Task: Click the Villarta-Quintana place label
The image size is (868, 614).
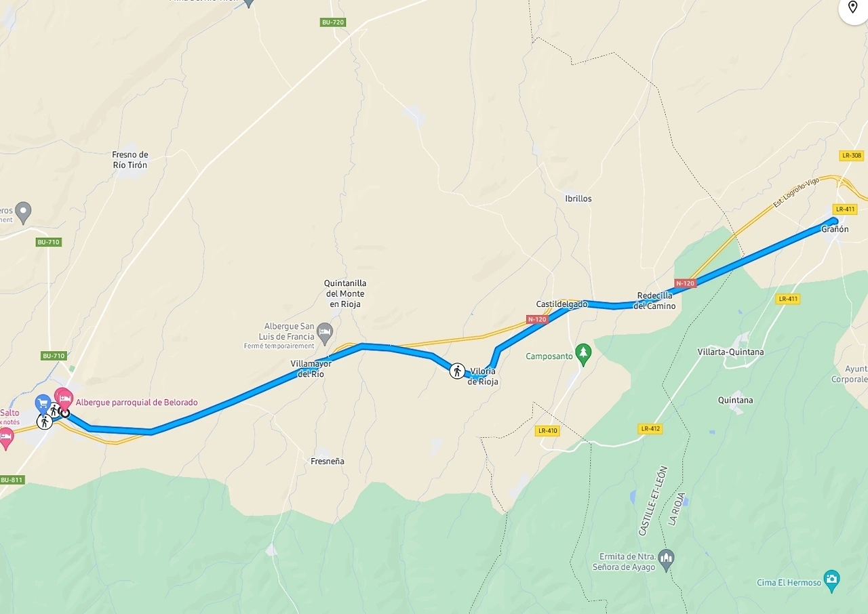Action: [730, 352]
